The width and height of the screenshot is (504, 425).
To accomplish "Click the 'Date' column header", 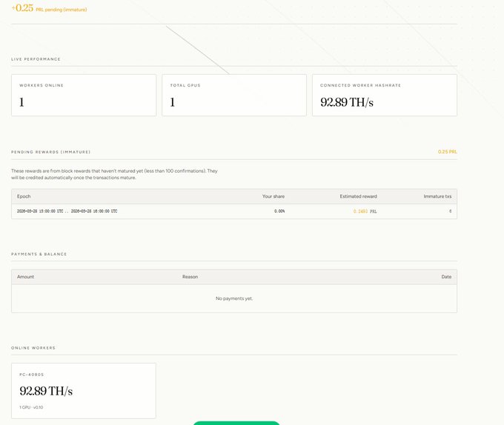I will 446,277.
